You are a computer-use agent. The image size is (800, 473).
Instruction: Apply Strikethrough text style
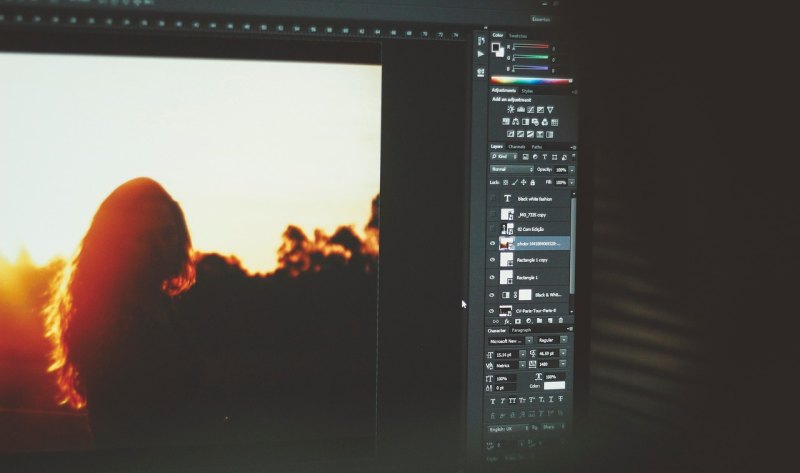pos(561,399)
